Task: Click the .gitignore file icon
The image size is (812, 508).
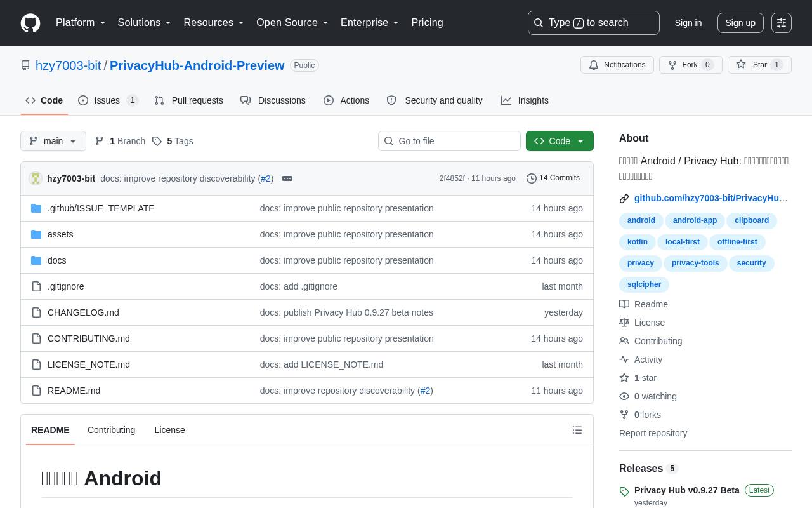Action: click(36, 286)
